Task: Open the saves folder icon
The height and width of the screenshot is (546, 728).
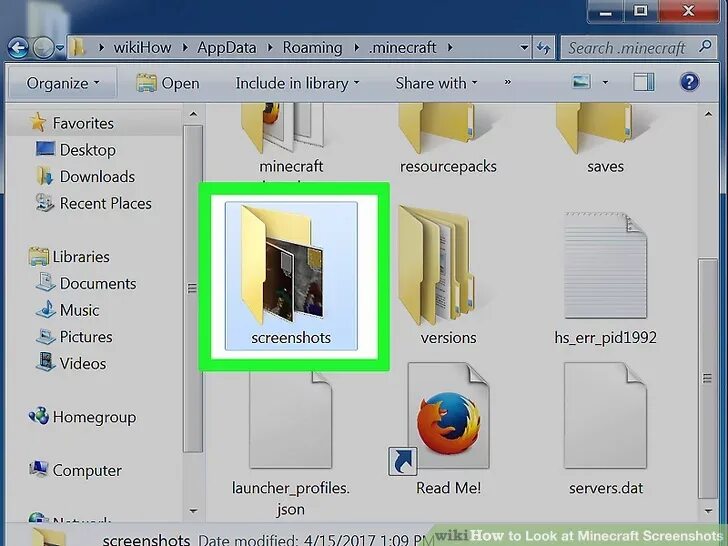Action: pos(595,129)
